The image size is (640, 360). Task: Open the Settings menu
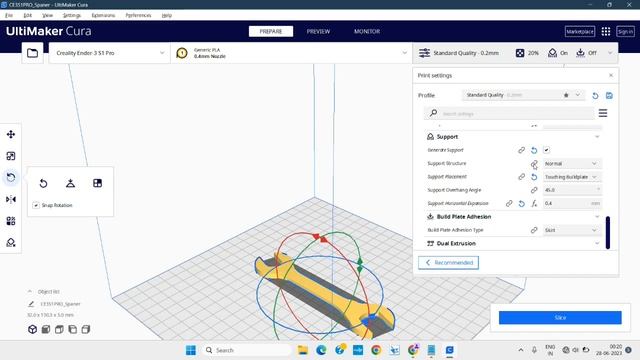[x=72, y=15]
